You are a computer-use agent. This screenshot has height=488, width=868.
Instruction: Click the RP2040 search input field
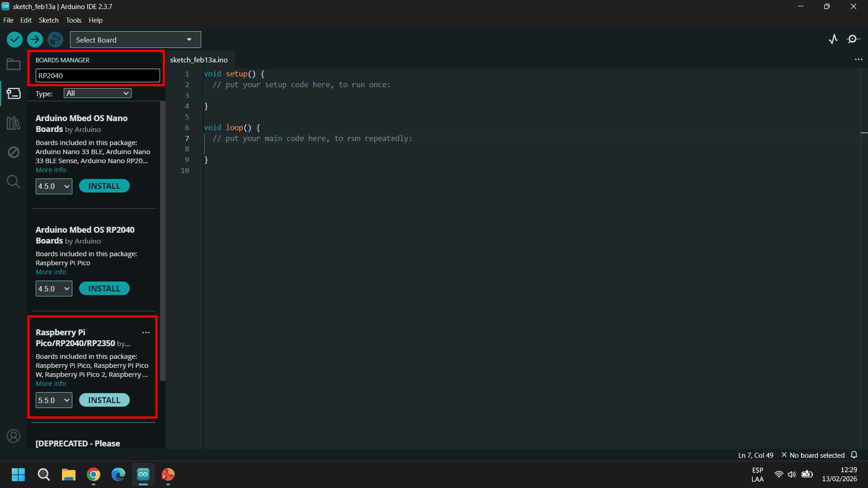point(97,75)
